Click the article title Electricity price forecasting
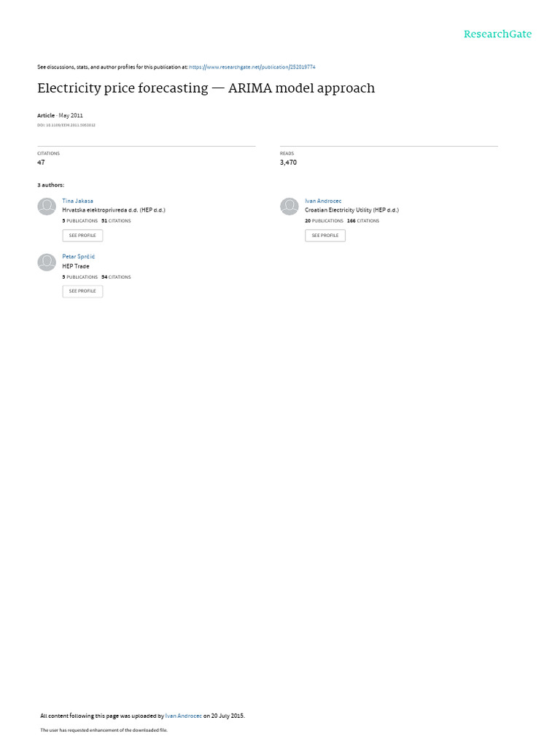 tap(206, 88)
